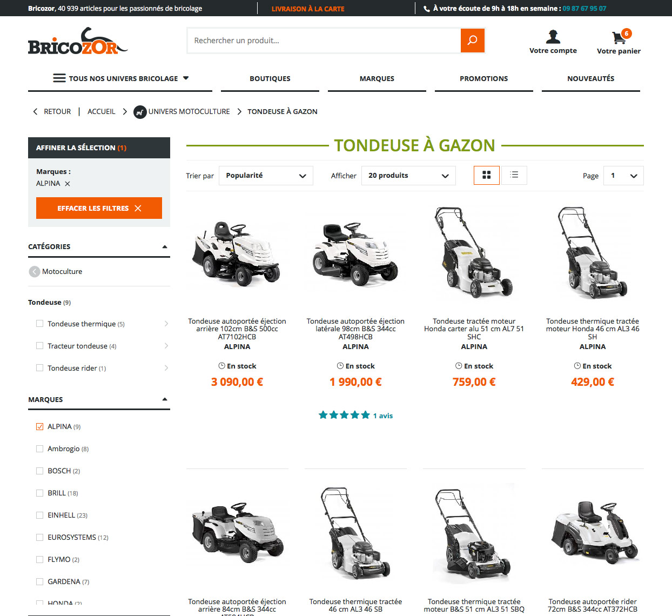This screenshot has height=616, width=672.
Task: Switch to grid view layout icon
Action: (487, 175)
